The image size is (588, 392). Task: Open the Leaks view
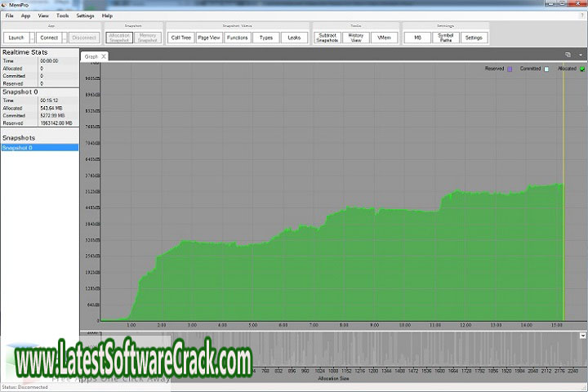click(x=295, y=38)
